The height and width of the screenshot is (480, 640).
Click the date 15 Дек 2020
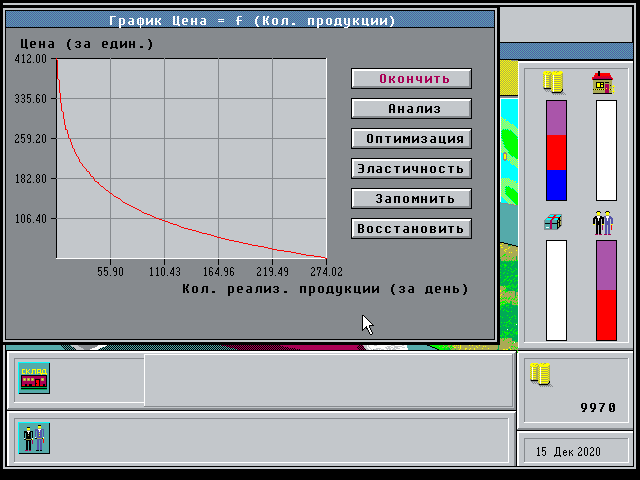(568, 452)
